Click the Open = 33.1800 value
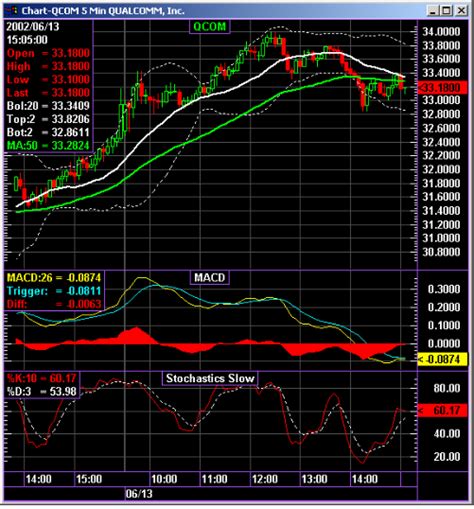 coord(48,53)
